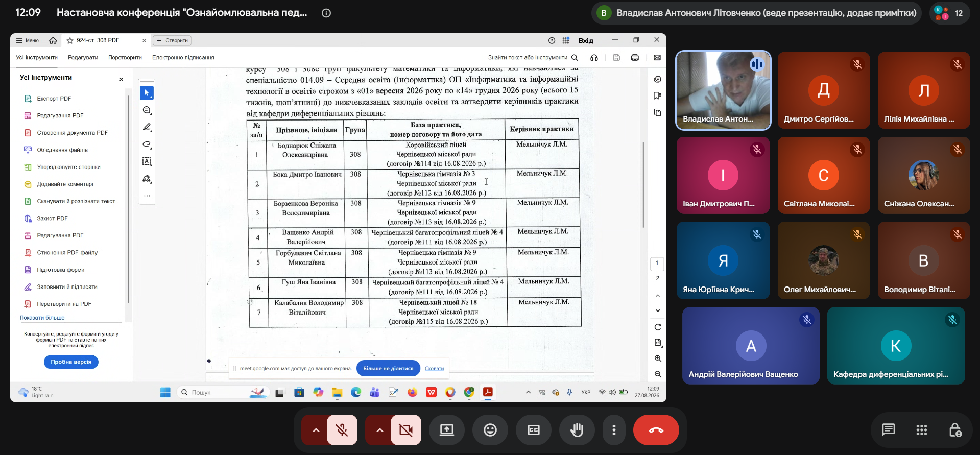The height and width of the screenshot is (455, 980).
Task: Open the highlighter pen tool in Acrobat
Action: pyautogui.click(x=147, y=127)
